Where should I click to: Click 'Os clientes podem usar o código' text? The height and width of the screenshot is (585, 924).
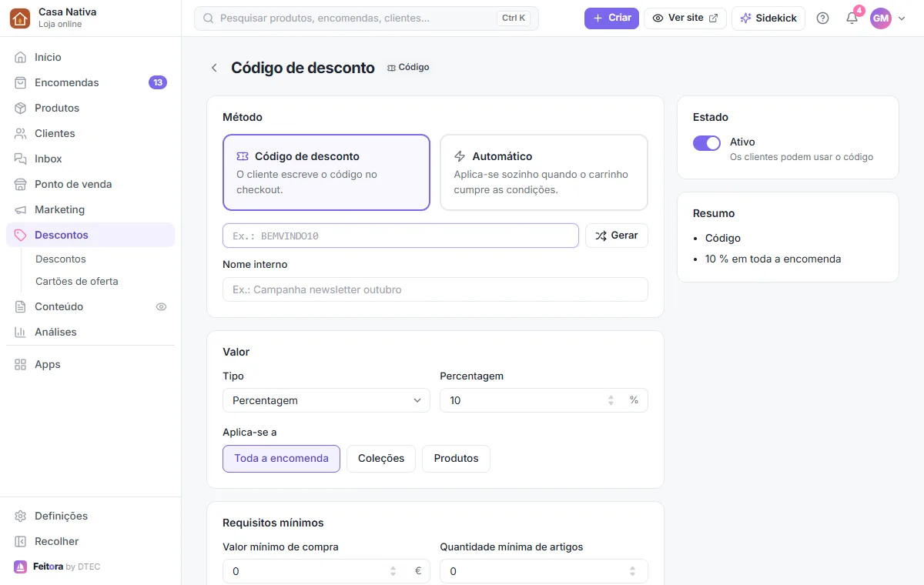(x=802, y=157)
